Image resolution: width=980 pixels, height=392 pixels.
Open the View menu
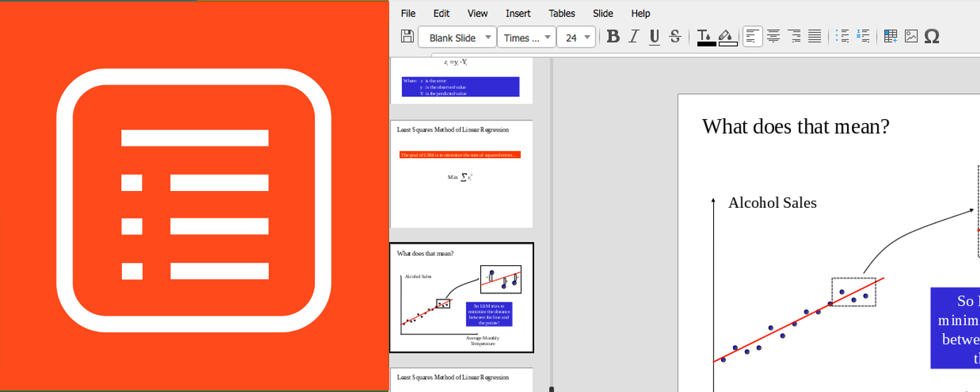tap(477, 13)
